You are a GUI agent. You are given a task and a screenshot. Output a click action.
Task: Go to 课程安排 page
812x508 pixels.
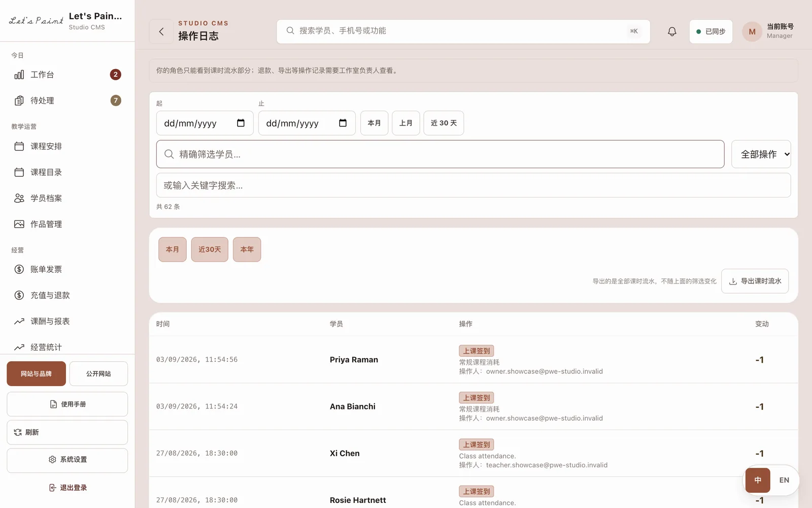tap(67, 146)
